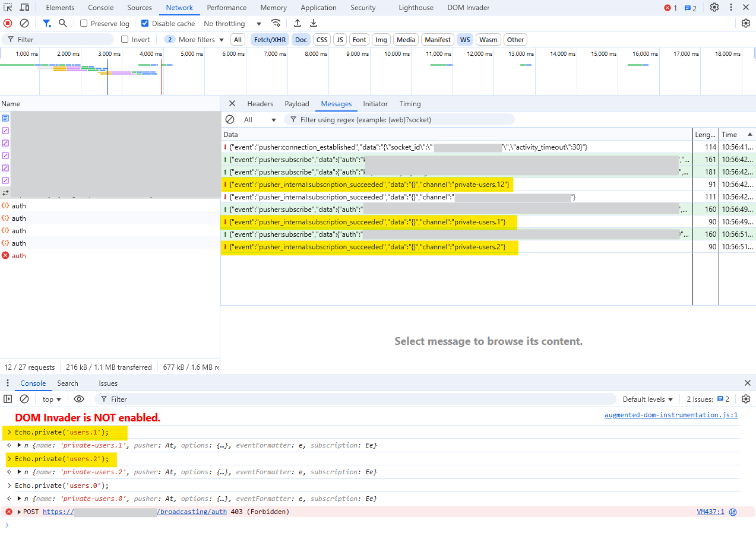Open the console top context dropdown
Screen dimensions: 756x552
pos(52,399)
